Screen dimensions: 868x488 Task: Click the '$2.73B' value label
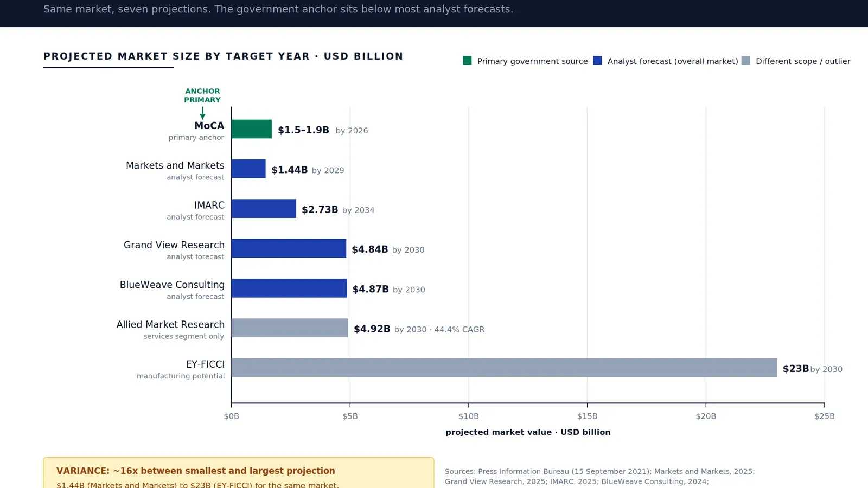click(x=320, y=210)
